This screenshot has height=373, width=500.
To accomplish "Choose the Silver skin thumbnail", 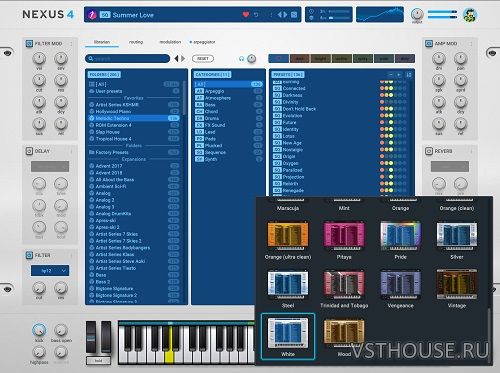I will pos(457,235).
